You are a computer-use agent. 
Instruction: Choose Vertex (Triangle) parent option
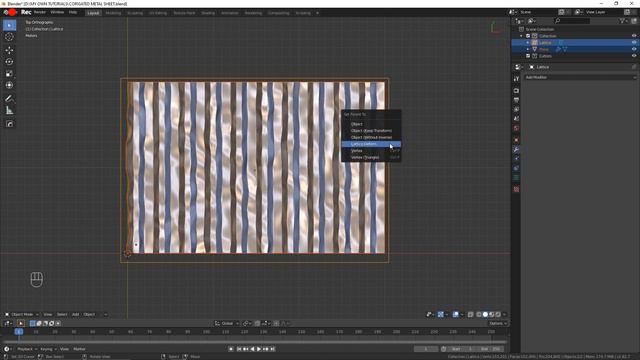[371, 158]
